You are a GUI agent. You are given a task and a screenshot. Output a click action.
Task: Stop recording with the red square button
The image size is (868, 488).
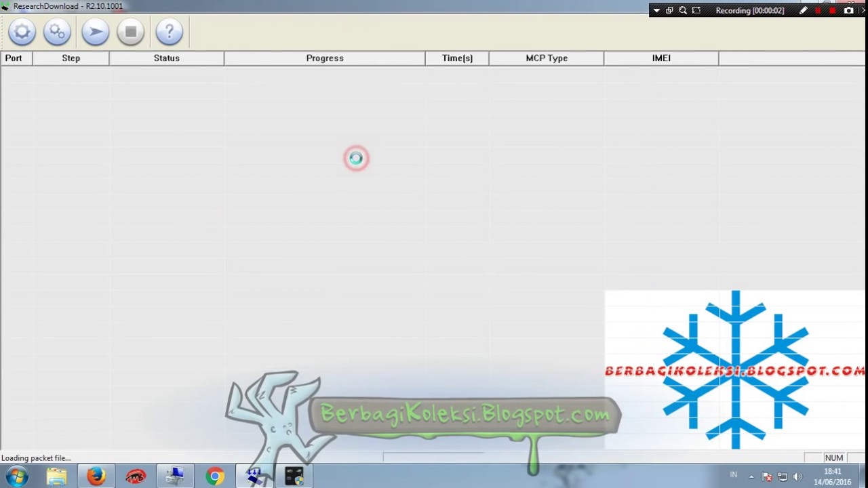click(833, 11)
